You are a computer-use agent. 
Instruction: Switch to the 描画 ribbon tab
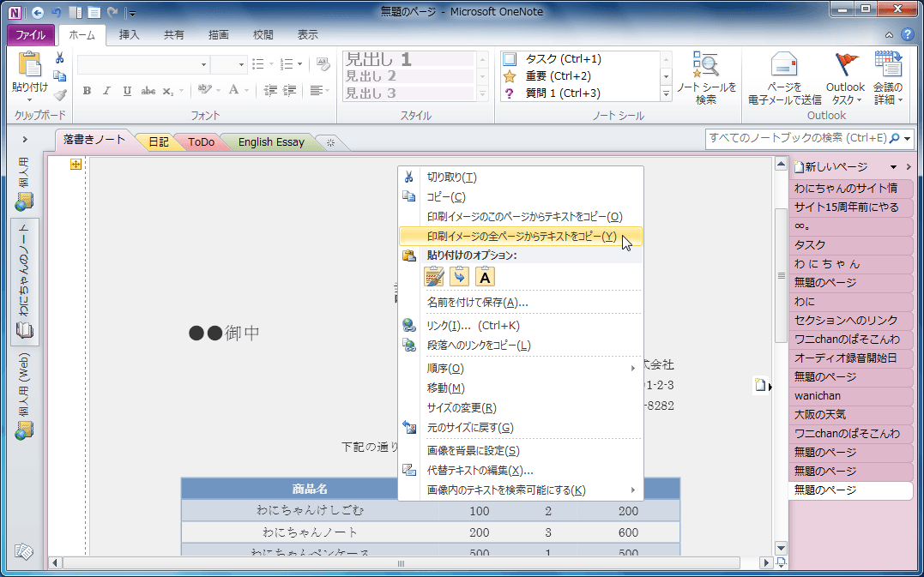219,35
